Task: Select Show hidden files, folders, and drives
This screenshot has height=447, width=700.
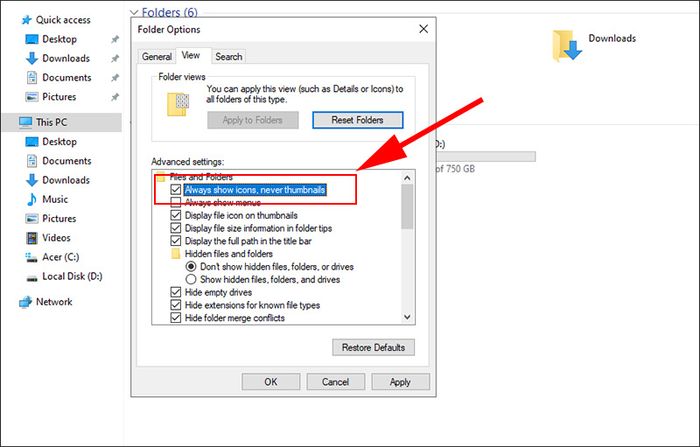Action: click(191, 280)
